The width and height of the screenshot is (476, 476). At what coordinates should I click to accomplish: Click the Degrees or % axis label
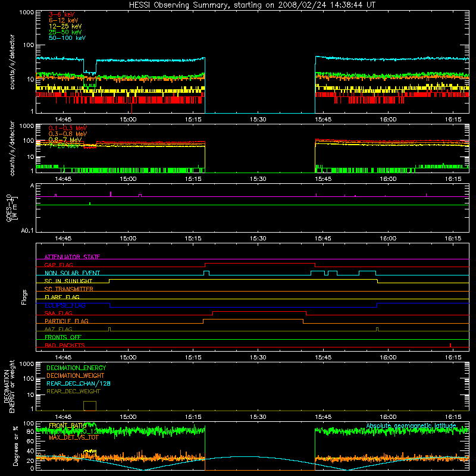click(x=15, y=446)
